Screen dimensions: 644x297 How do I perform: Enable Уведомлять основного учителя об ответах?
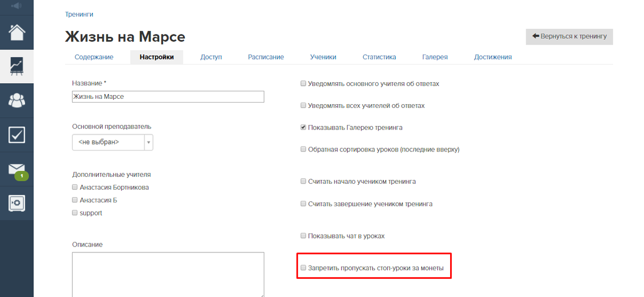click(x=303, y=83)
